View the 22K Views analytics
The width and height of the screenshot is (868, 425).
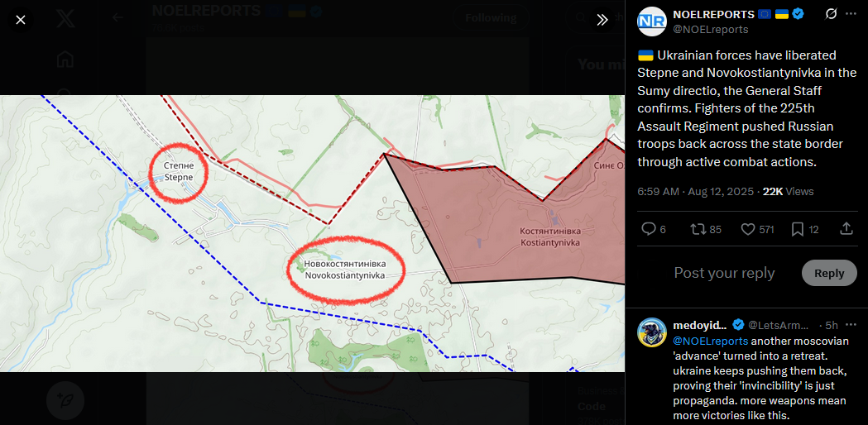pyautogui.click(x=788, y=192)
